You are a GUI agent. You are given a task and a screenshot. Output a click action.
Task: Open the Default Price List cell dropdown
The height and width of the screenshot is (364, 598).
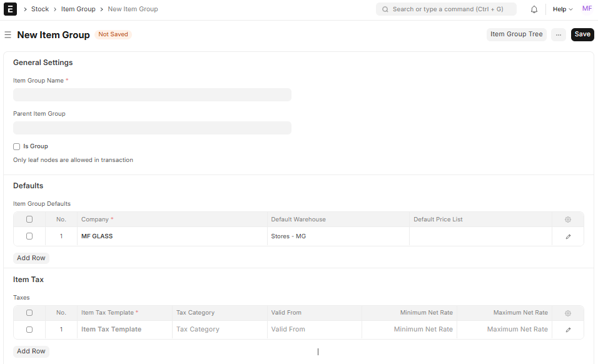tap(480, 236)
